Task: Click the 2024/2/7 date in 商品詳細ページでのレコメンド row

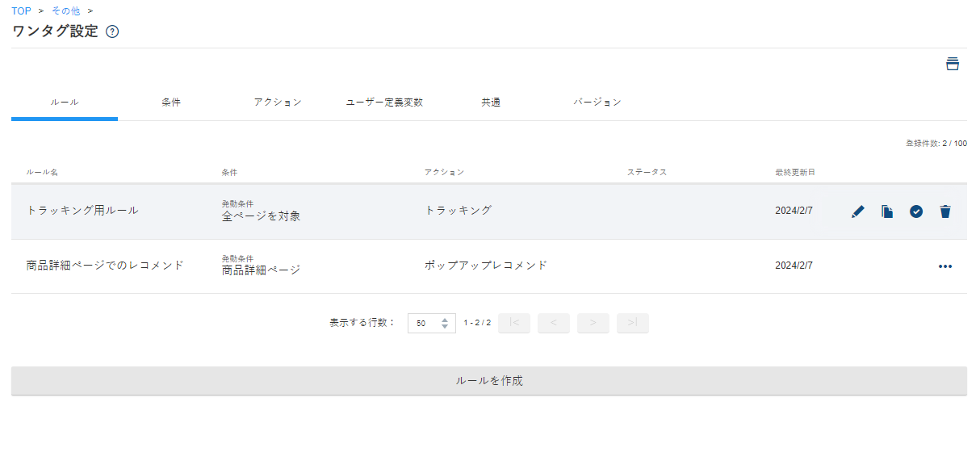Action: (794, 266)
